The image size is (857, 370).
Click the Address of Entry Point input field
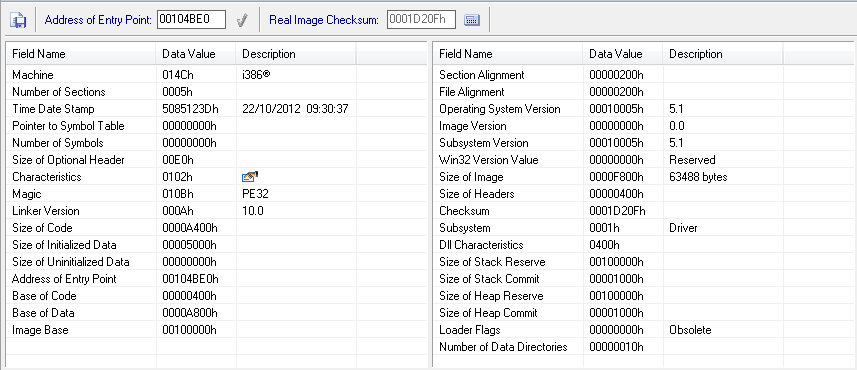click(191, 20)
